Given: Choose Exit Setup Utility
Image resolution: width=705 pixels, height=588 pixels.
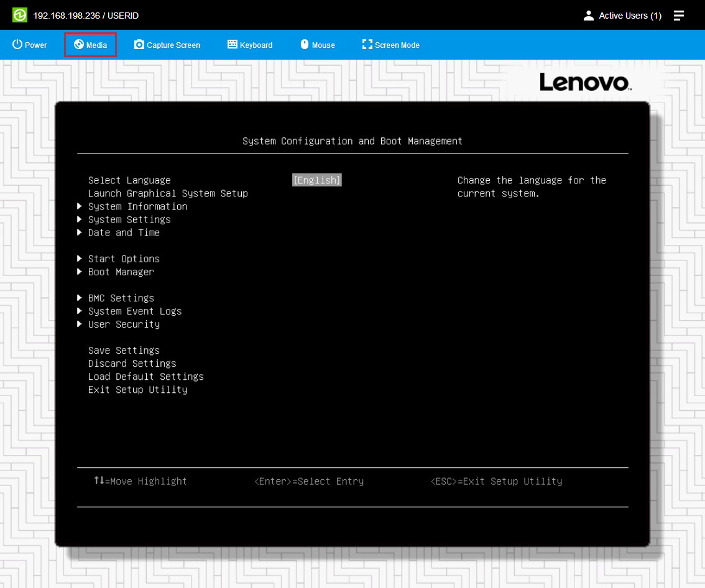Looking at the screenshot, I should [x=138, y=389].
